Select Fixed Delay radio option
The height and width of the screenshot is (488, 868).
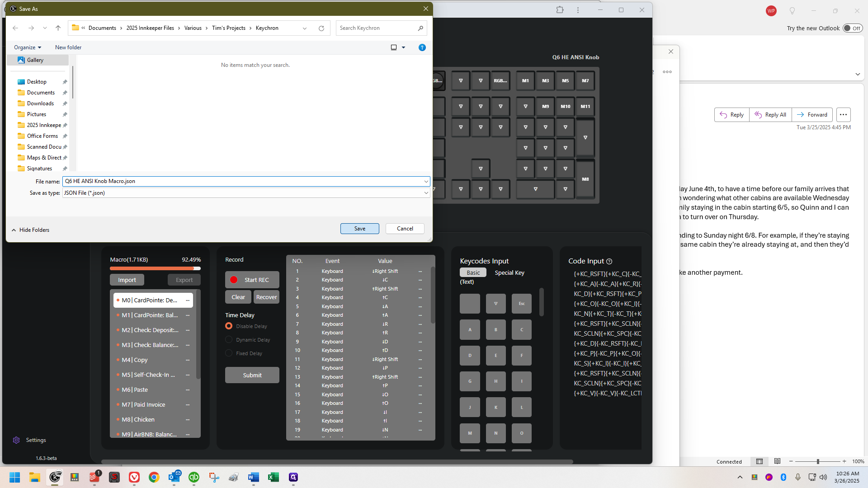pyautogui.click(x=229, y=353)
